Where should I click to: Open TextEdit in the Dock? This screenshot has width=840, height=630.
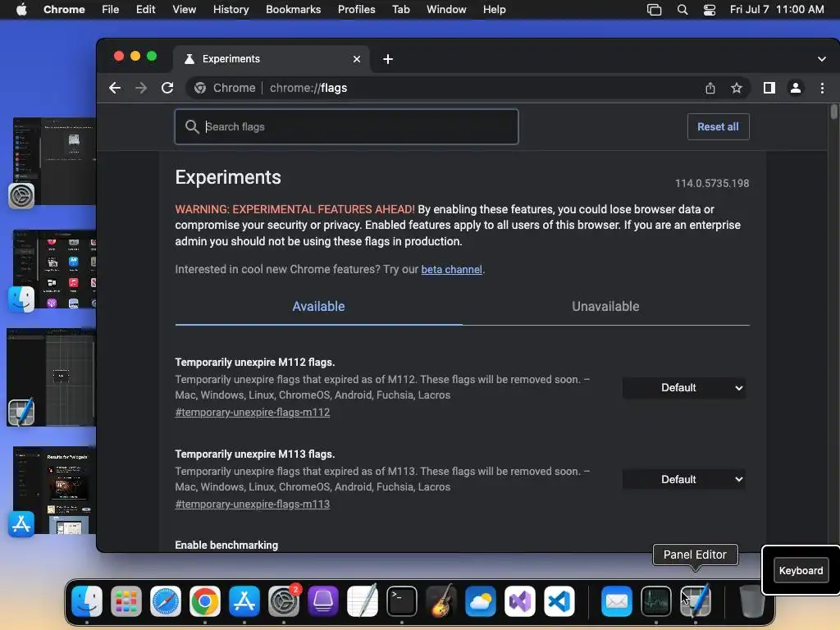point(362,601)
